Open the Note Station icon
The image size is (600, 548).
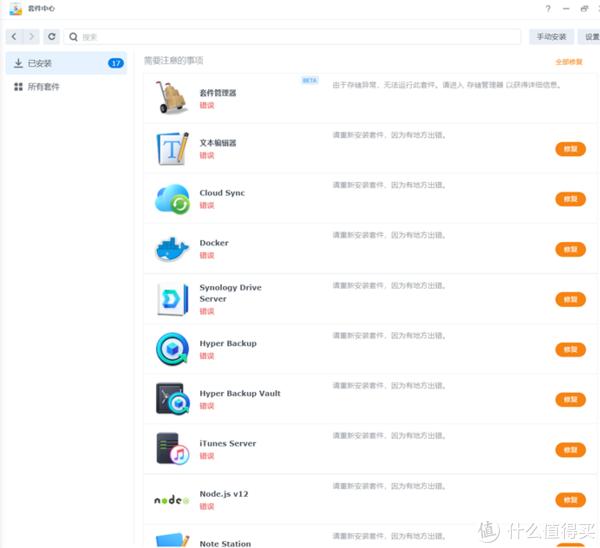click(x=173, y=540)
